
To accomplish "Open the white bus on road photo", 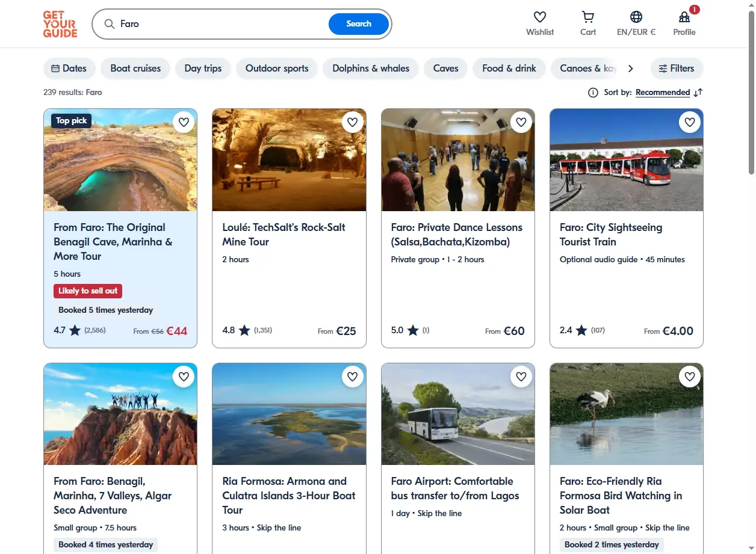I will pyautogui.click(x=458, y=414).
